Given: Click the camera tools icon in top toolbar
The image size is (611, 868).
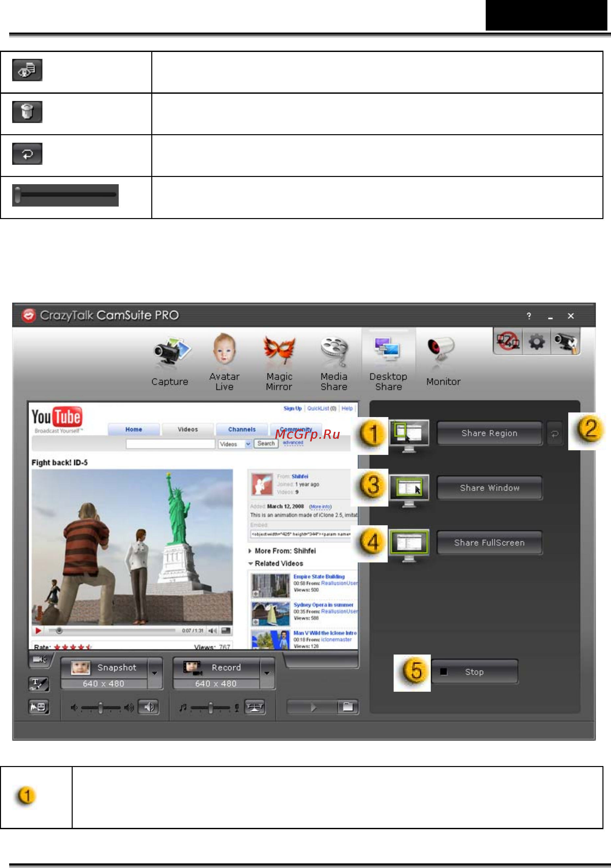Looking at the screenshot, I should point(566,342).
